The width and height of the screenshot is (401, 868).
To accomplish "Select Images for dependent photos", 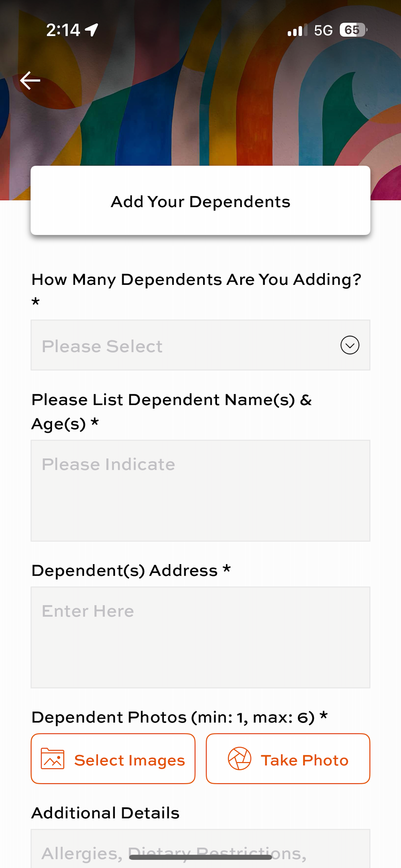I will pos(113,759).
